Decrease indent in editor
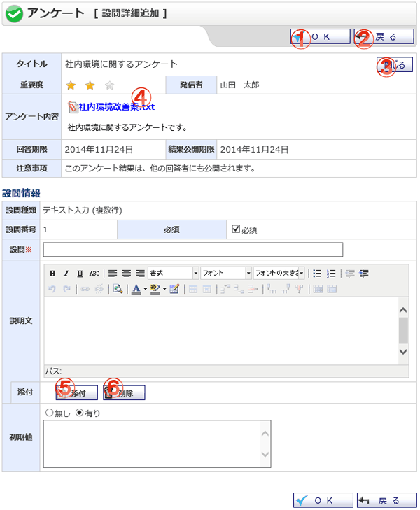 [350, 274]
